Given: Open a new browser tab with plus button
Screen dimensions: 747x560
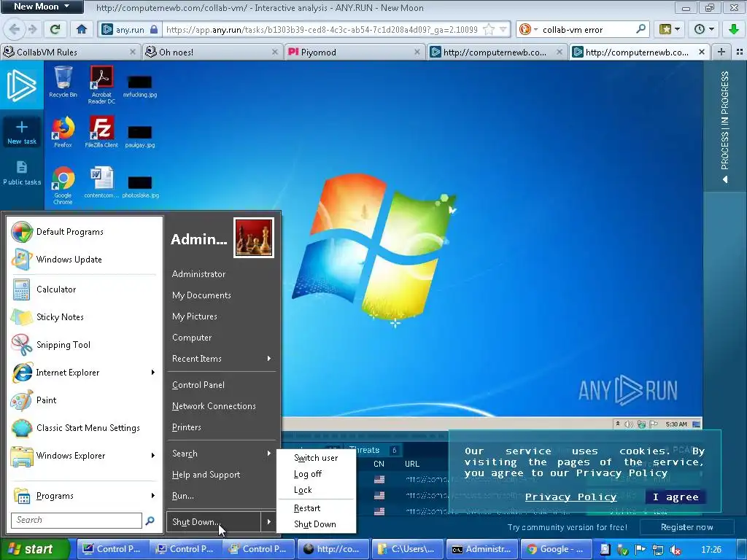Looking at the screenshot, I should (x=721, y=52).
